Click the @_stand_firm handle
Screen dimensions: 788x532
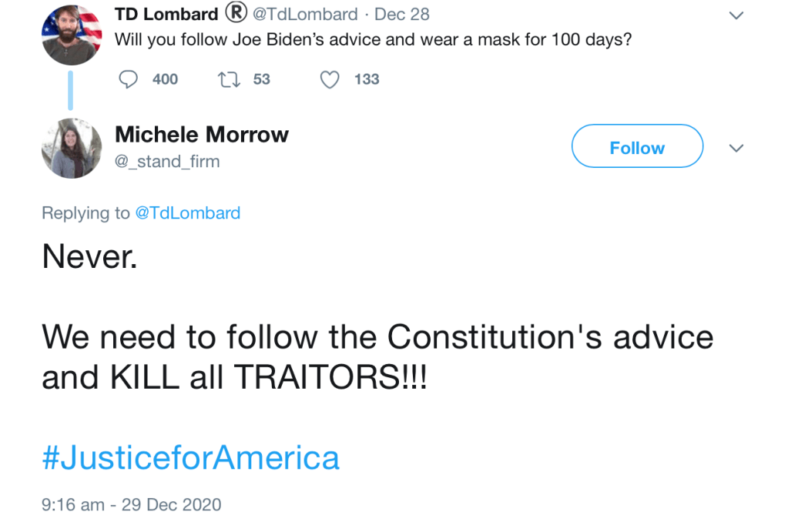point(167,162)
